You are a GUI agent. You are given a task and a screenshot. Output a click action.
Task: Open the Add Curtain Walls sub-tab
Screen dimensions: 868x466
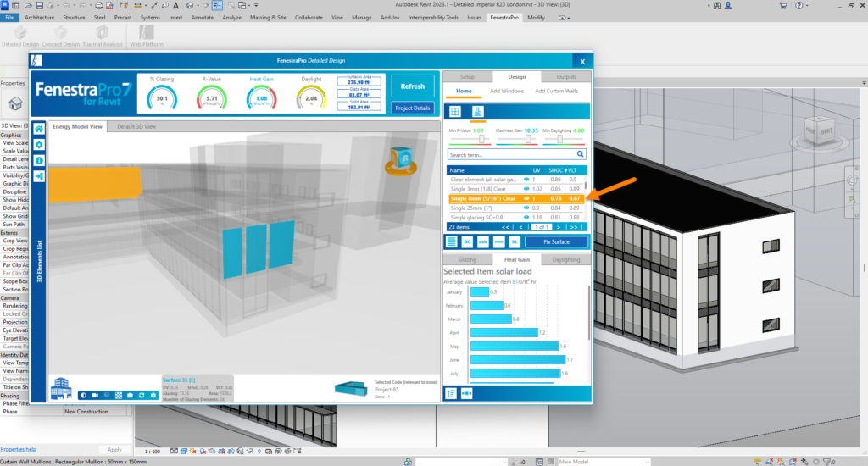(556, 91)
